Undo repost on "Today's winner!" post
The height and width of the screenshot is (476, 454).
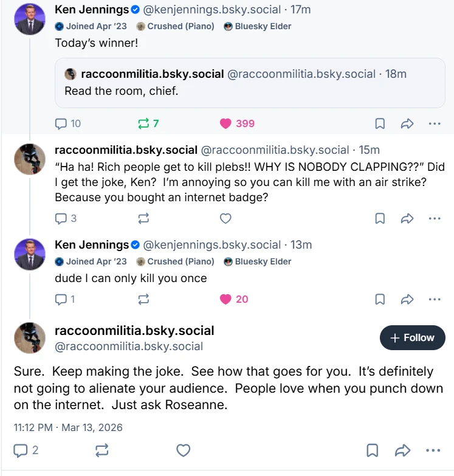coord(144,123)
